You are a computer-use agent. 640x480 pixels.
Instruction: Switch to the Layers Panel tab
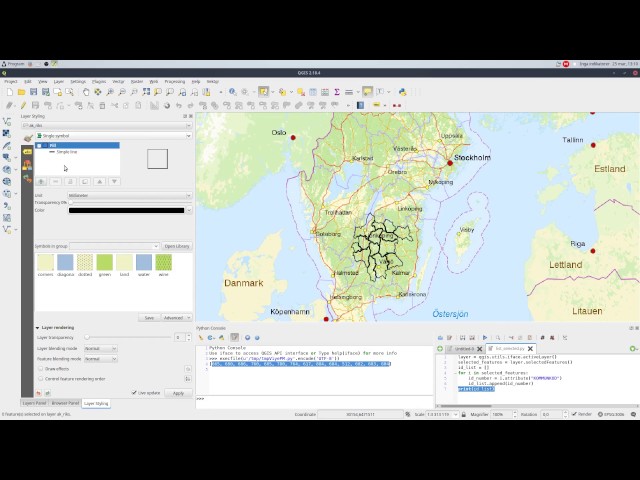coord(34,403)
